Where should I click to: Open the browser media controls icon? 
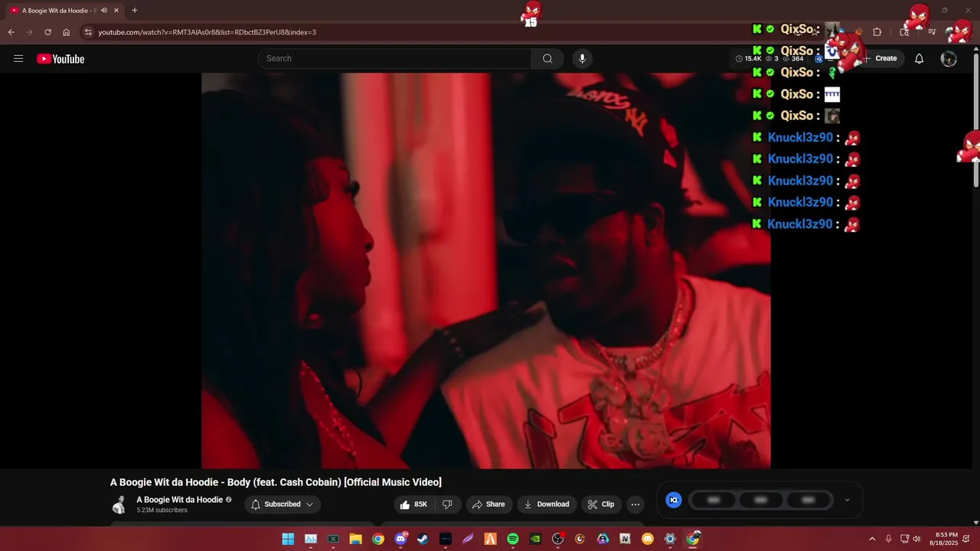(x=932, y=32)
